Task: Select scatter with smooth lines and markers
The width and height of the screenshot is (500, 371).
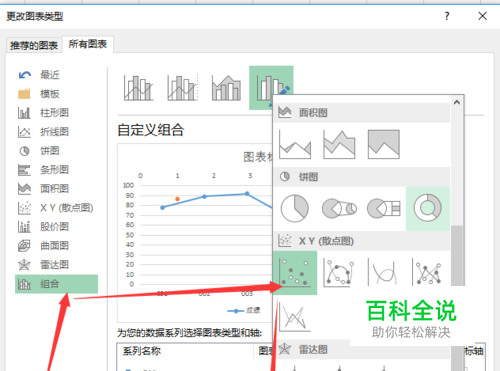Action: click(x=339, y=272)
